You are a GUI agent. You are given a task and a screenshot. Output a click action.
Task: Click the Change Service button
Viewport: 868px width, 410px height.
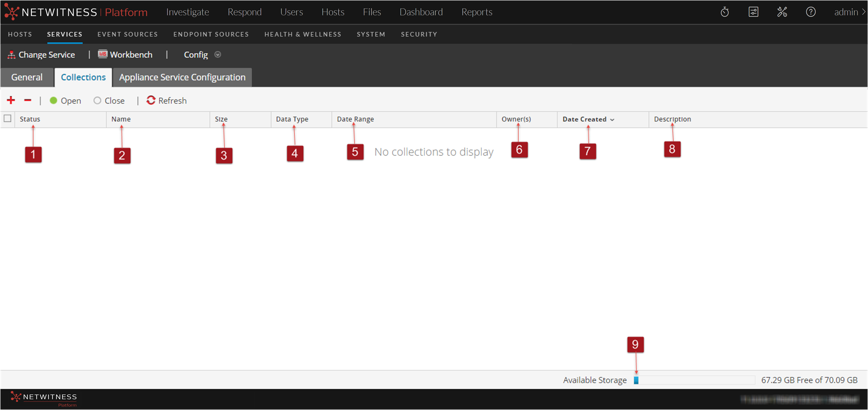pyautogui.click(x=41, y=55)
